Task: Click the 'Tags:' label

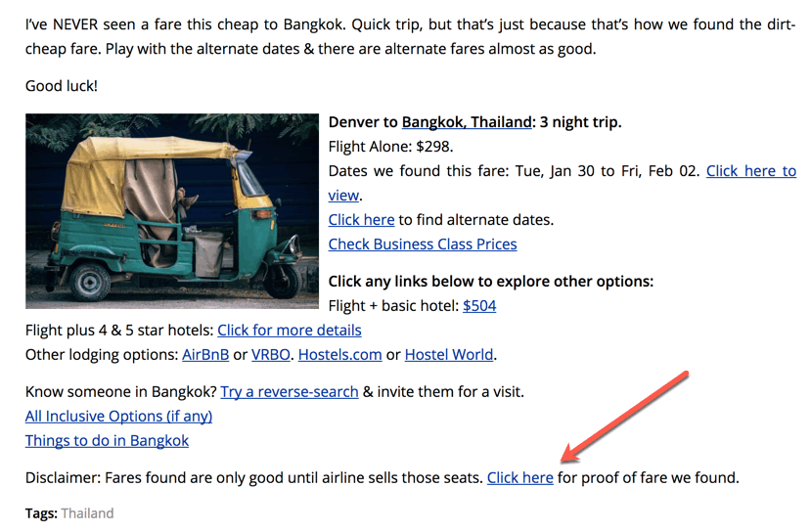Action: coord(41,513)
